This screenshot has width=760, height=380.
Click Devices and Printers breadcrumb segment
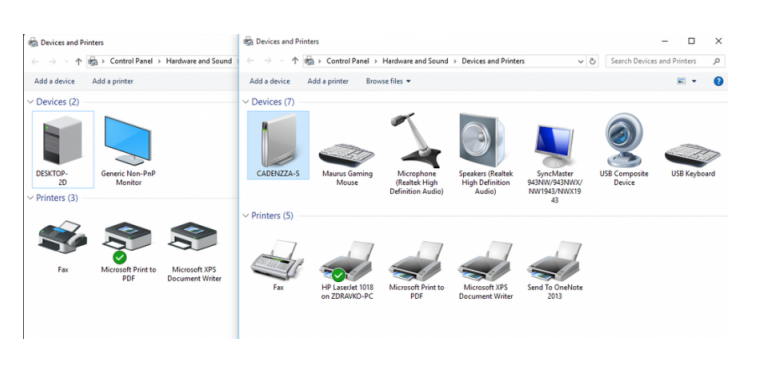pyautogui.click(x=493, y=61)
